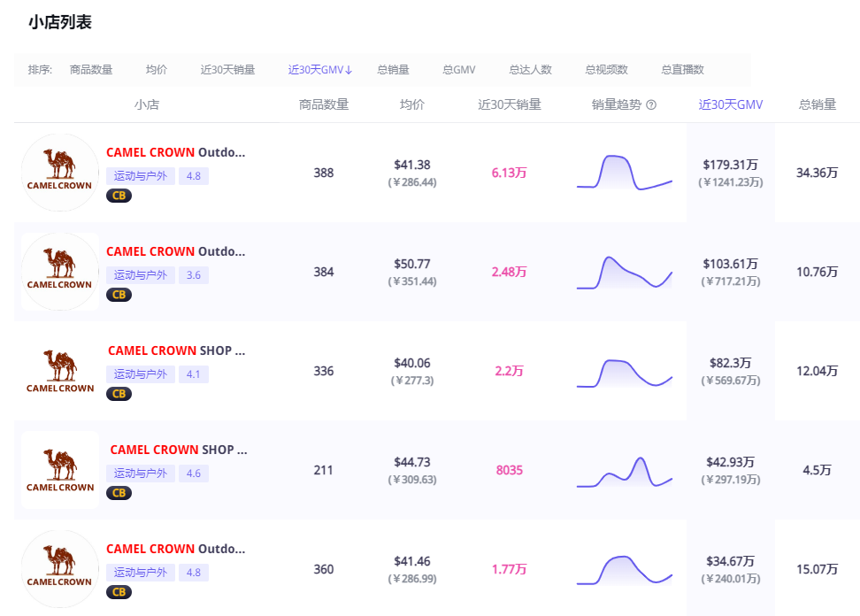The image size is (860, 616).
Task: Sort shops by 总直播数
Action: coord(682,70)
